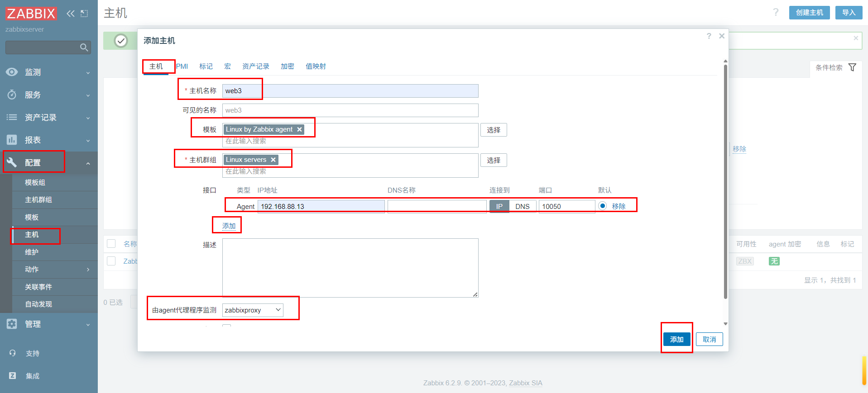
Task: Expand the 资产记录 menu chevron
Action: pyautogui.click(x=88, y=118)
